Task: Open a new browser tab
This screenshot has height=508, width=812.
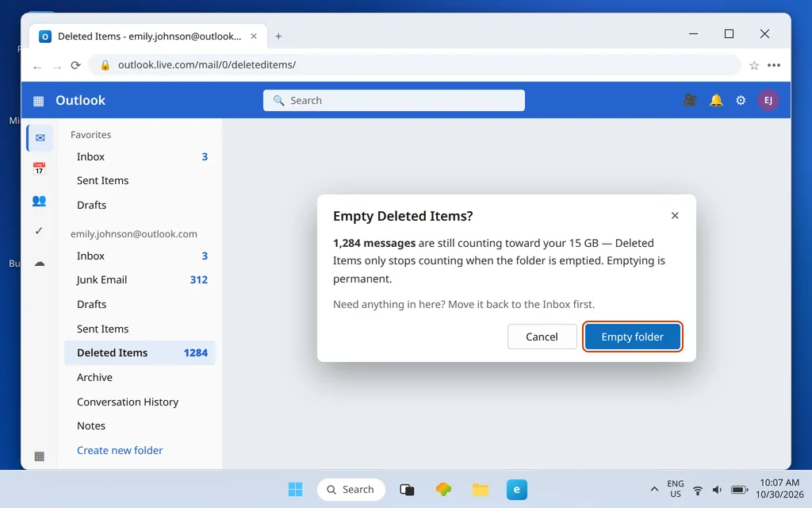Action: click(278, 37)
